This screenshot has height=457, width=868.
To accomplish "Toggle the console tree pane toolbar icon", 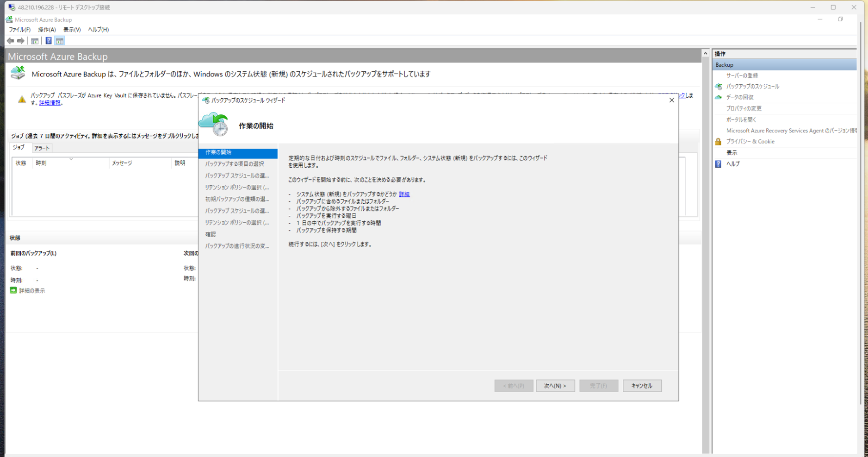I will coord(35,41).
